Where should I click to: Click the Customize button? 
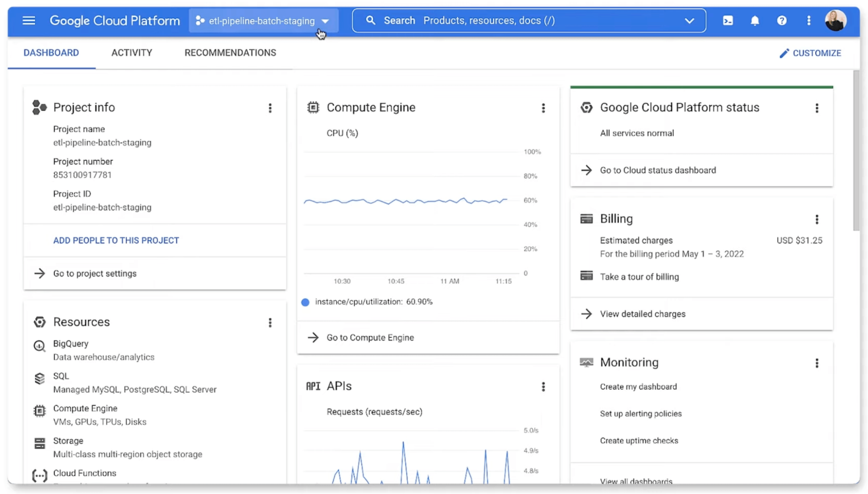coord(810,53)
